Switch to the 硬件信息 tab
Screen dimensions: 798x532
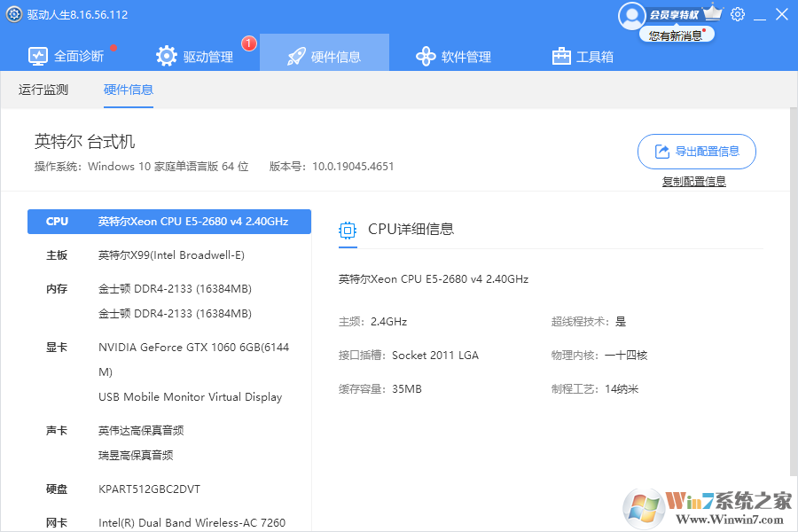point(128,89)
